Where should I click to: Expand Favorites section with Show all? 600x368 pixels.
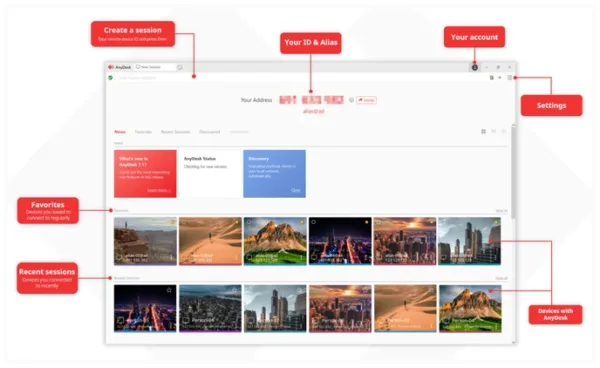click(501, 211)
